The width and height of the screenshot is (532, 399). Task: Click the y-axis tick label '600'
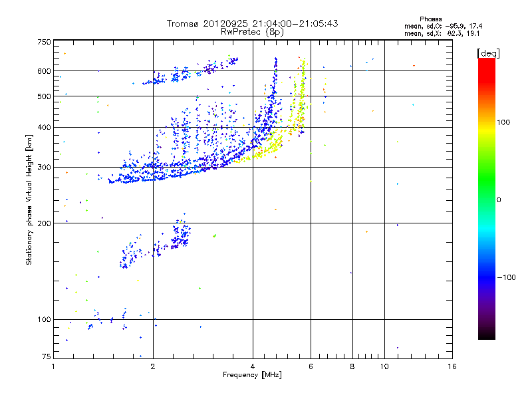44,71
